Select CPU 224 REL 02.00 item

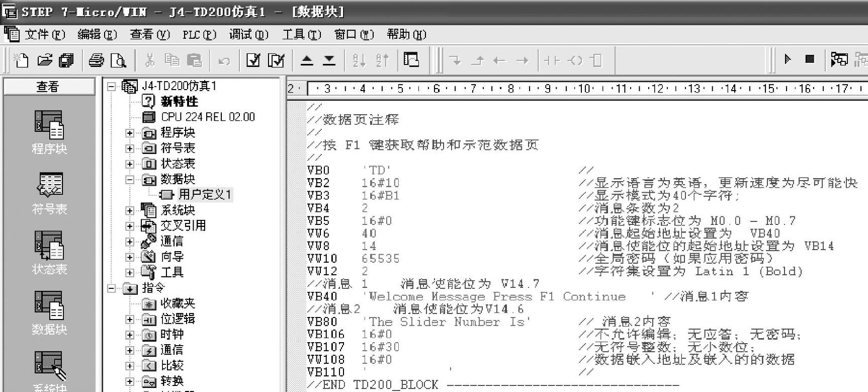coord(208,117)
